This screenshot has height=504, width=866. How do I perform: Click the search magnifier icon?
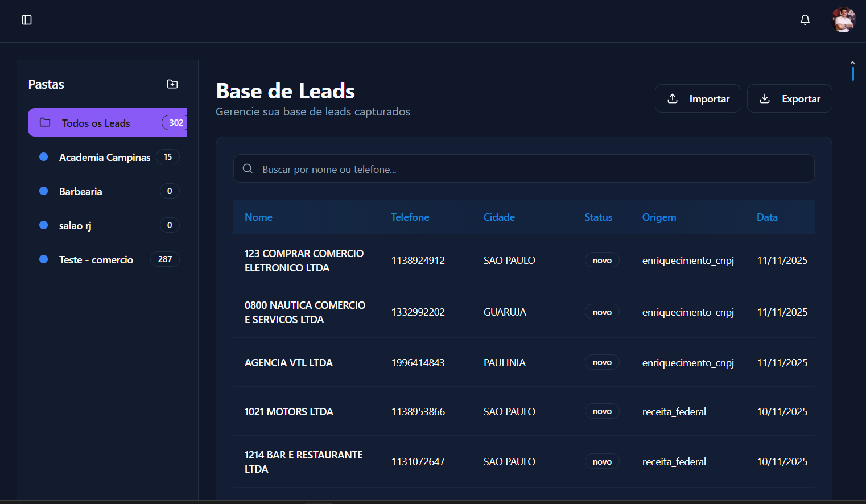(248, 168)
